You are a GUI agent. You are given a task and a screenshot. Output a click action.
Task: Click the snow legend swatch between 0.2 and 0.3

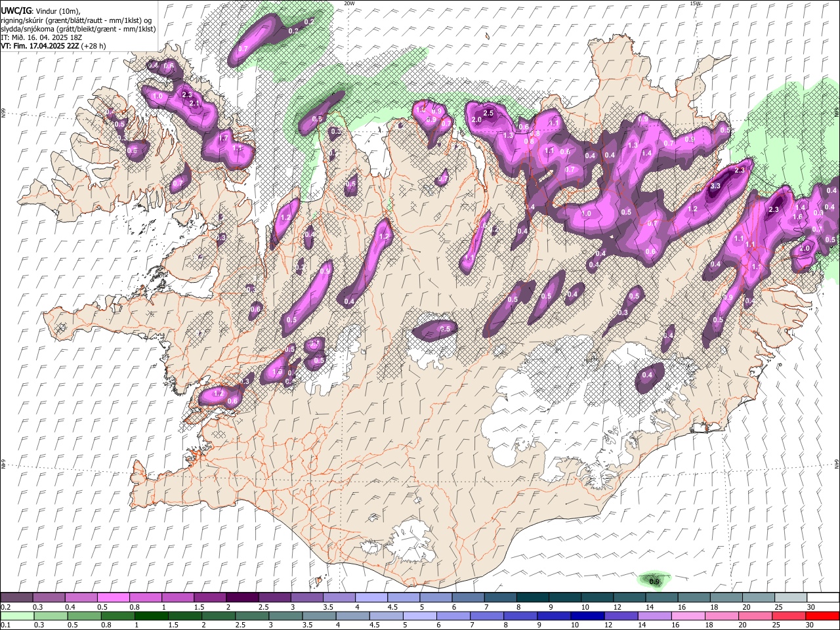(x=16, y=598)
